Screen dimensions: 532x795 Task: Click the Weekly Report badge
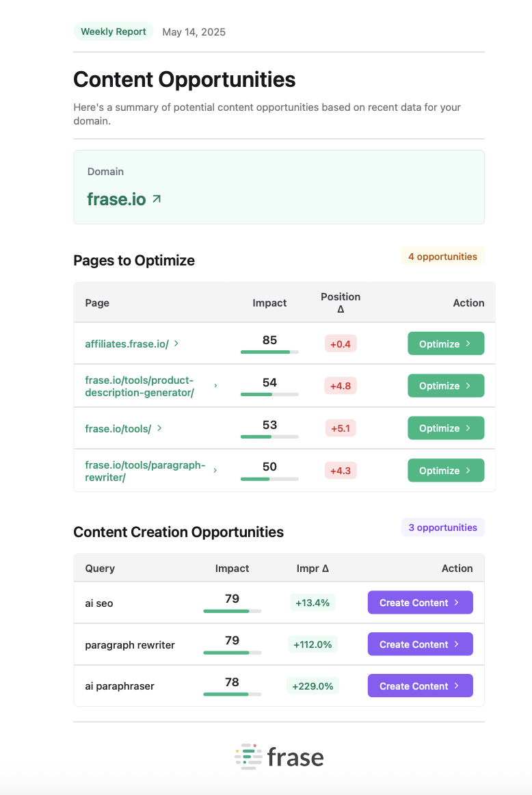114,31
